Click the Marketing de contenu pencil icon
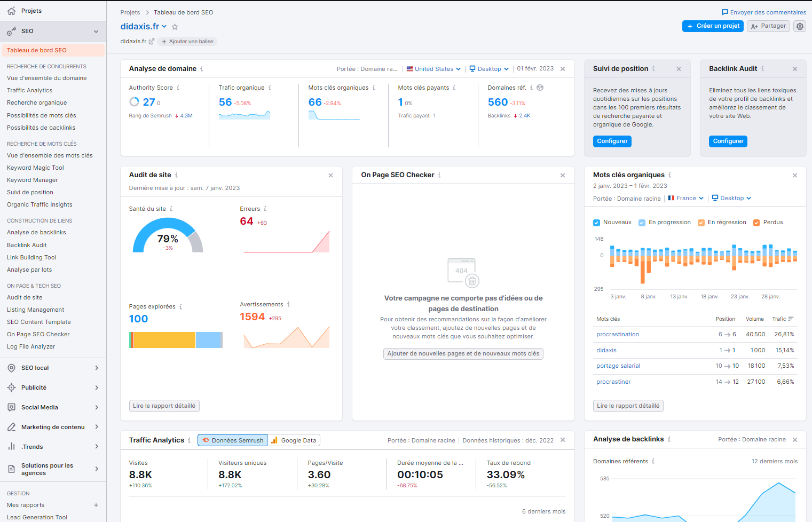Viewport: 812px width, 522px height. pyautogui.click(x=11, y=427)
